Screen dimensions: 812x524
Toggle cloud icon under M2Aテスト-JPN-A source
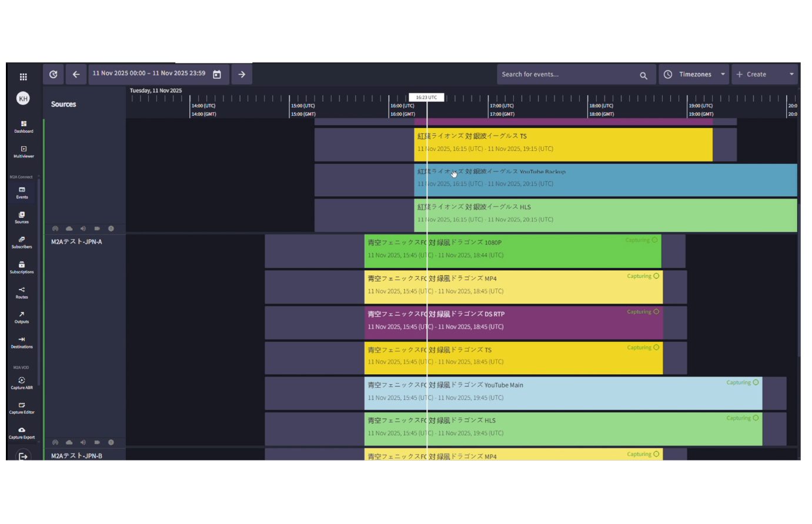coord(69,442)
